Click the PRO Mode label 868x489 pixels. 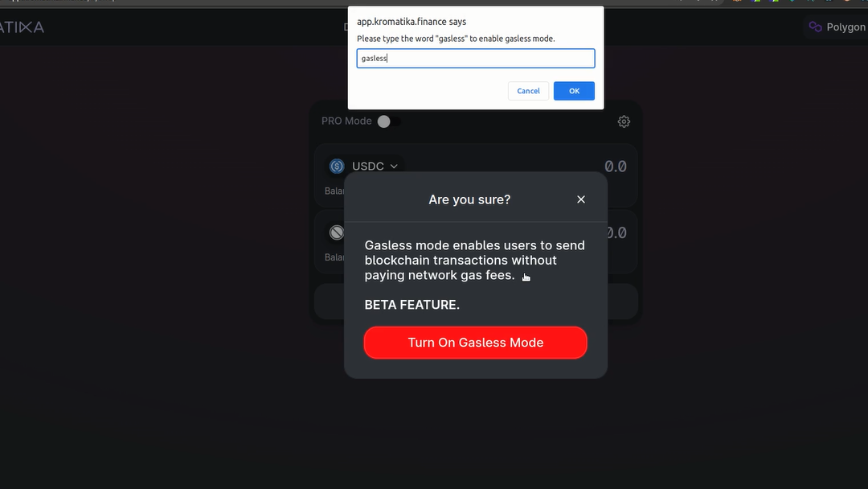pyautogui.click(x=346, y=121)
